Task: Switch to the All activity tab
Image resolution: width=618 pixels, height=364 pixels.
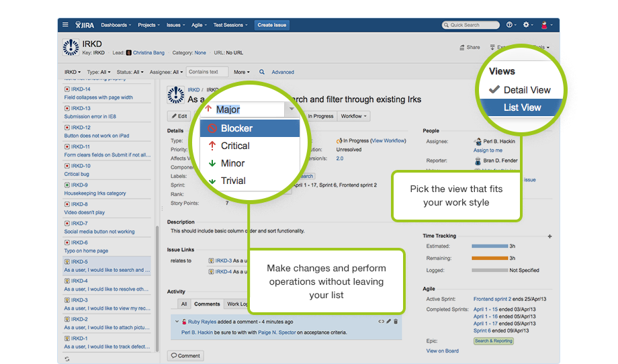Action: [x=184, y=304]
